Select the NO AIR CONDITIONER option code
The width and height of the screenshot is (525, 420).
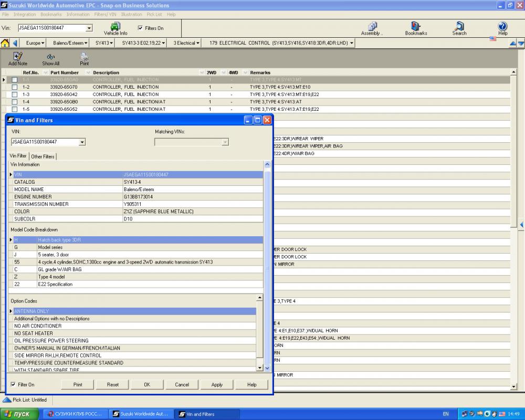(133, 326)
